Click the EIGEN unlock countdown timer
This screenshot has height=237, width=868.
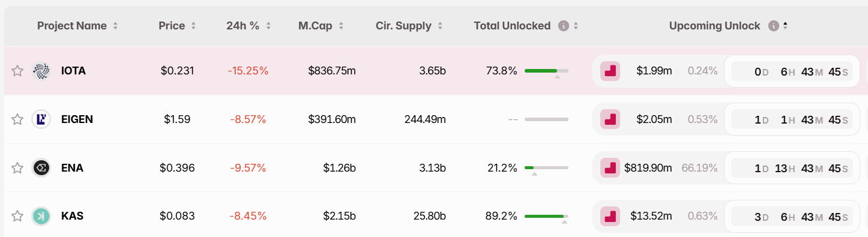pos(792,119)
